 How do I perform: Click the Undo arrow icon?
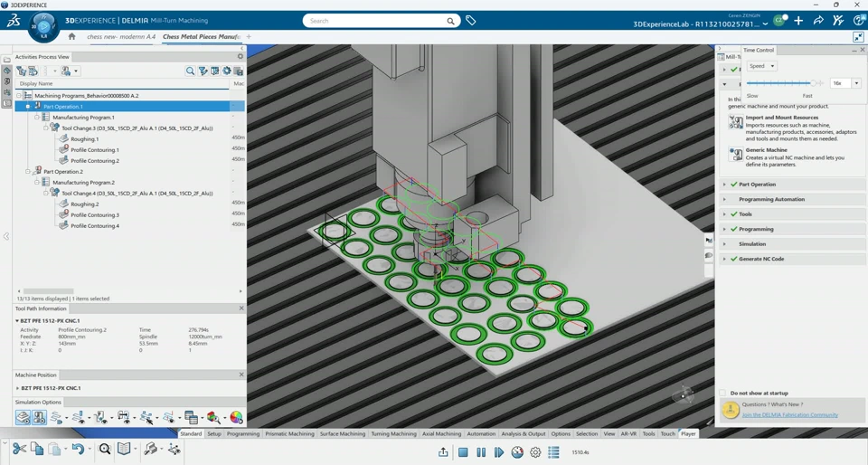tap(78, 449)
